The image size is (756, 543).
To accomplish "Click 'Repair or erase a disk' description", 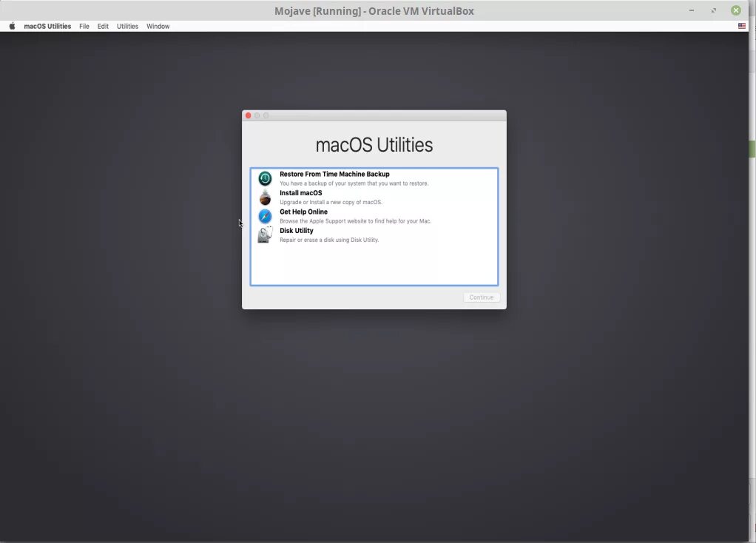I will tap(329, 240).
